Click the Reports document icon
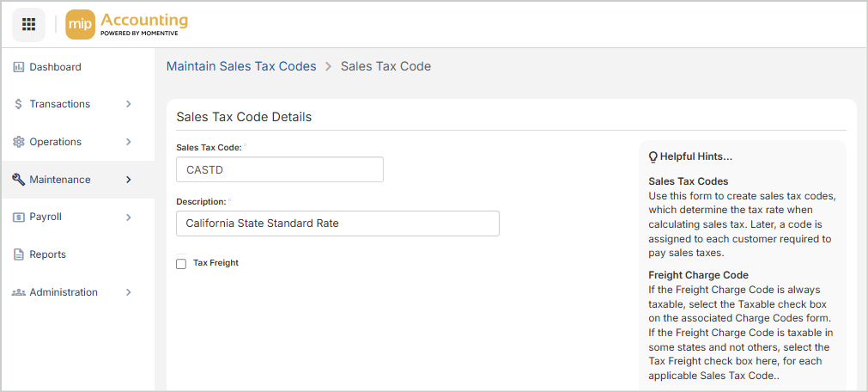Viewport: 868px width, 392px height. coord(18,254)
